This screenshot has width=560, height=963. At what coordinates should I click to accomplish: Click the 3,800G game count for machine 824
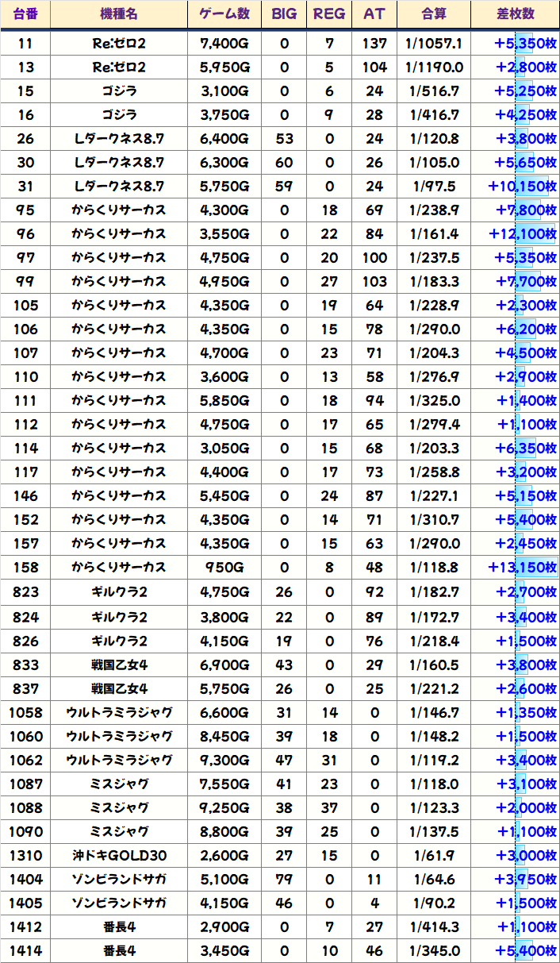pyautogui.click(x=225, y=617)
